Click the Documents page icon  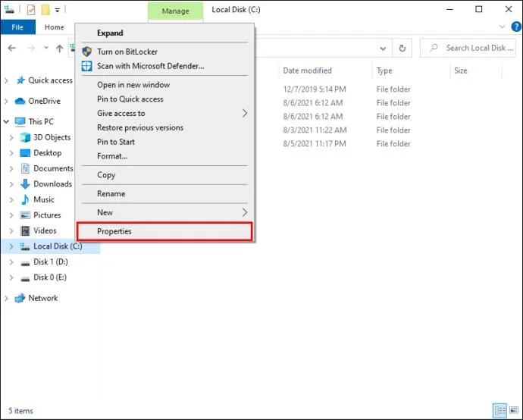point(25,168)
